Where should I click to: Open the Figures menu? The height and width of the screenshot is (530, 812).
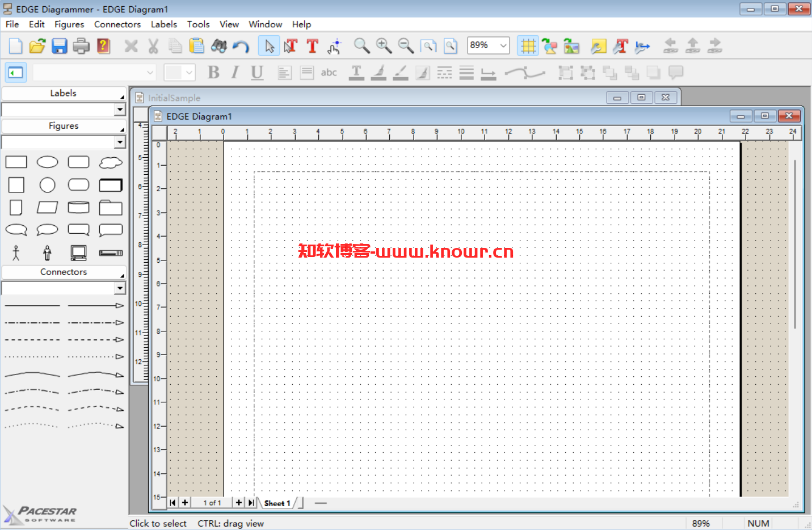coord(69,24)
